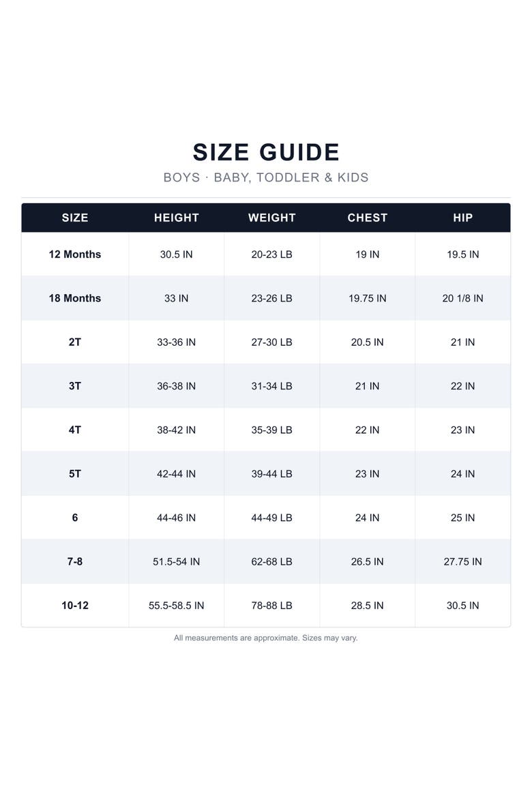
Task: Click the 19.75 IN chest cell
Action: click(x=367, y=298)
